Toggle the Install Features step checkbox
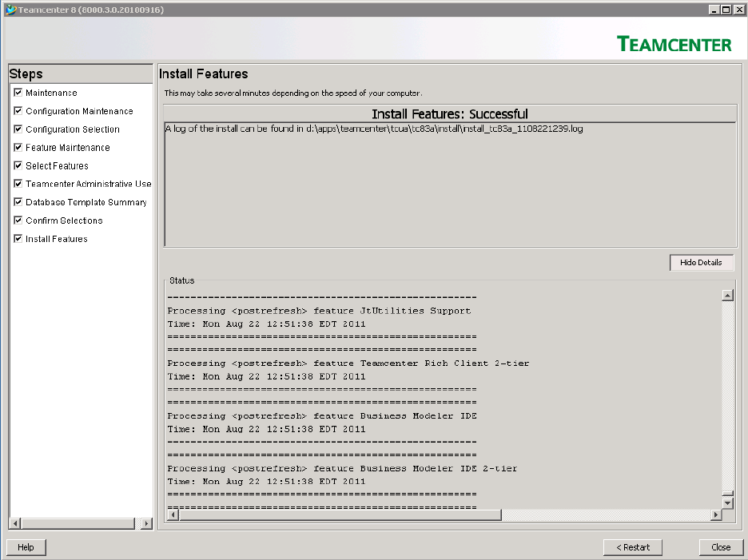 [18, 239]
